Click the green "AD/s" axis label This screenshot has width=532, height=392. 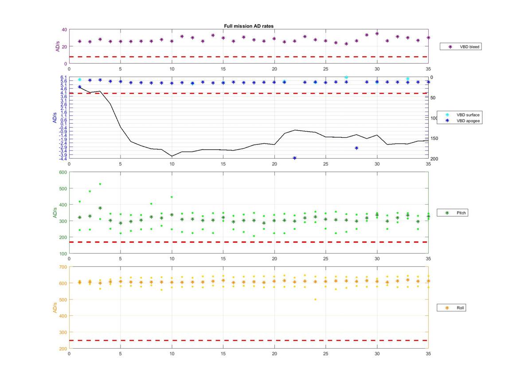pyautogui.click(x=55, y=213)
